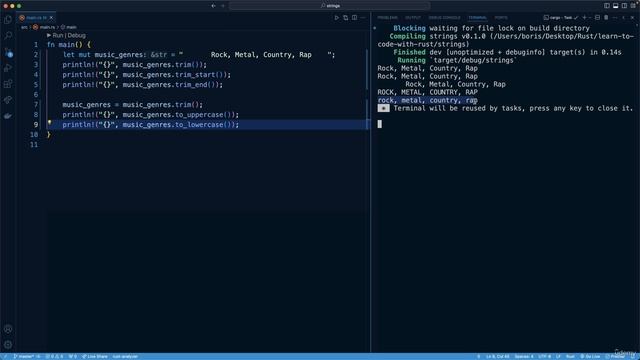Go back with the navigation arrow

[x=213, y=6]
